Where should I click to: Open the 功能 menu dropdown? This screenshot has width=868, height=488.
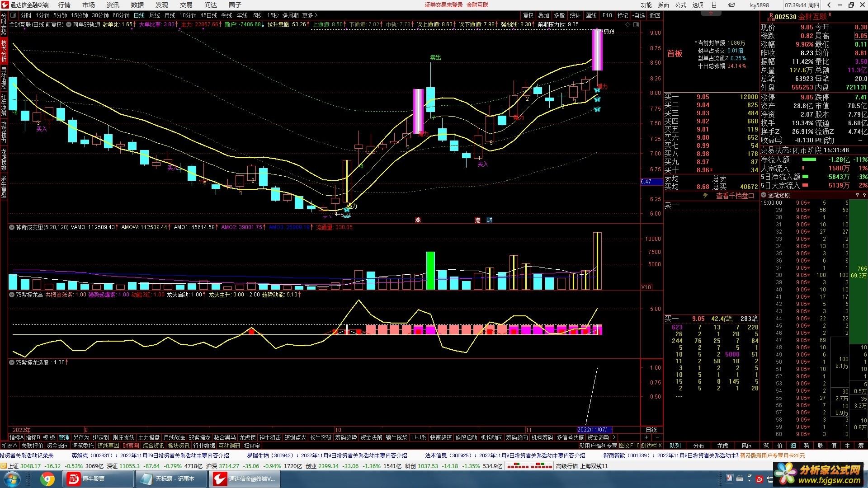(x=646, y=5)
